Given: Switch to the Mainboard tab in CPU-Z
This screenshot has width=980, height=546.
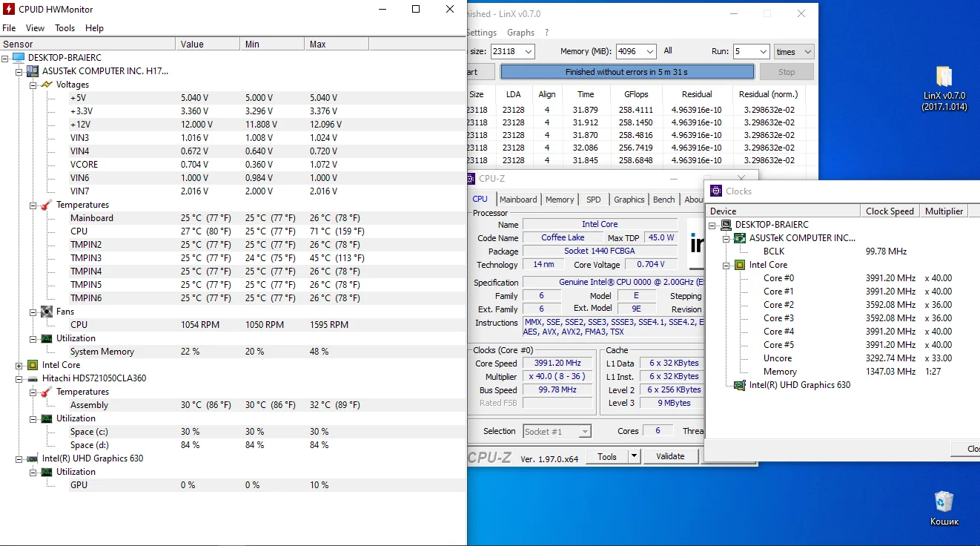Looking at the screenshot, I should 518,200.
